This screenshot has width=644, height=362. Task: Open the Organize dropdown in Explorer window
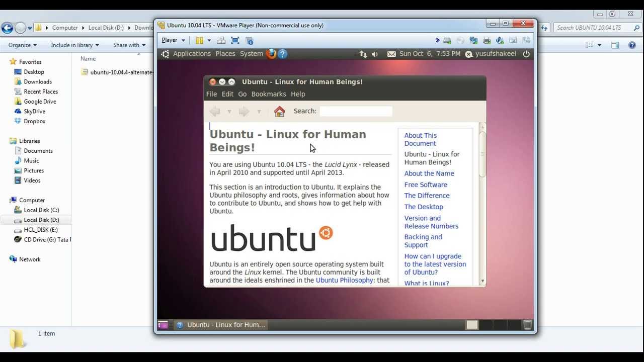[x=23, y=45]
